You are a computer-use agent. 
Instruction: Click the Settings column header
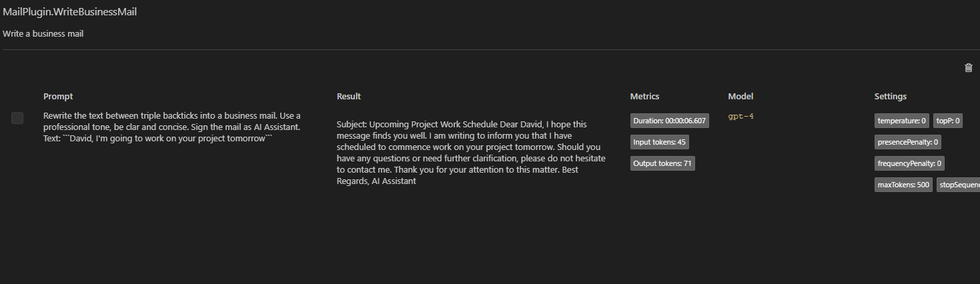point(891,97)
